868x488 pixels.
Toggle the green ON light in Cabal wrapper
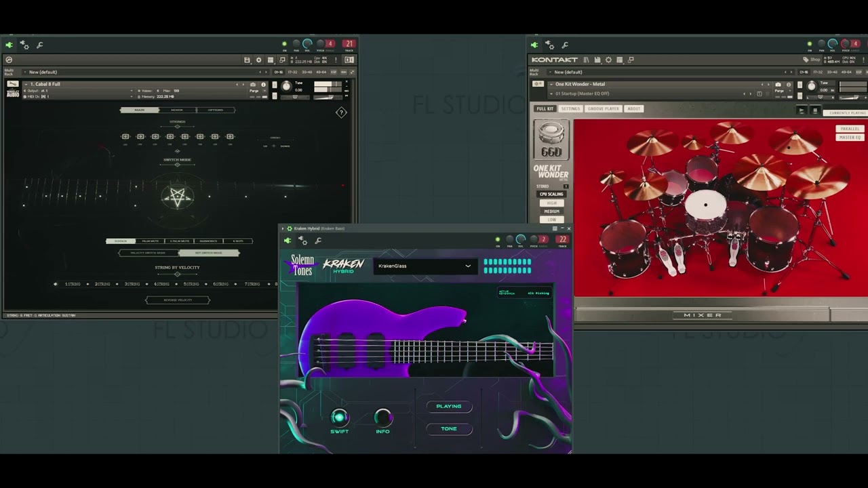pyautogui.click(x=284, y=44)
